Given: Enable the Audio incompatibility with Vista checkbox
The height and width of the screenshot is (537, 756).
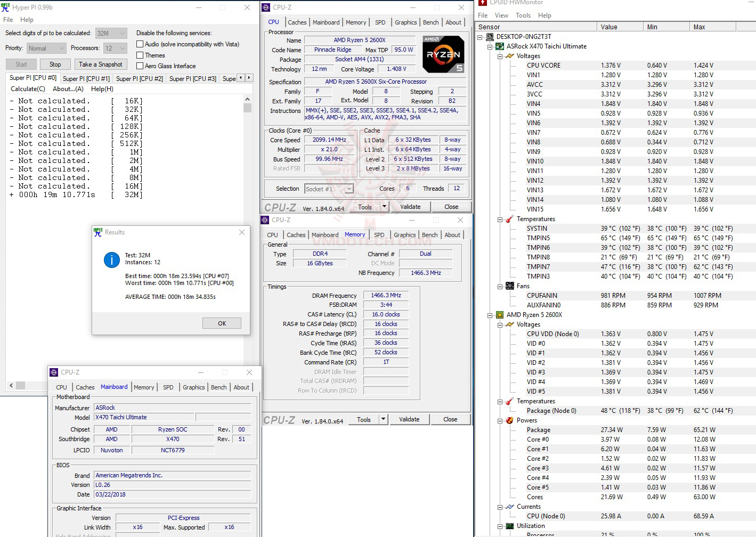Looking at the screenshot, I should [140, 44].
